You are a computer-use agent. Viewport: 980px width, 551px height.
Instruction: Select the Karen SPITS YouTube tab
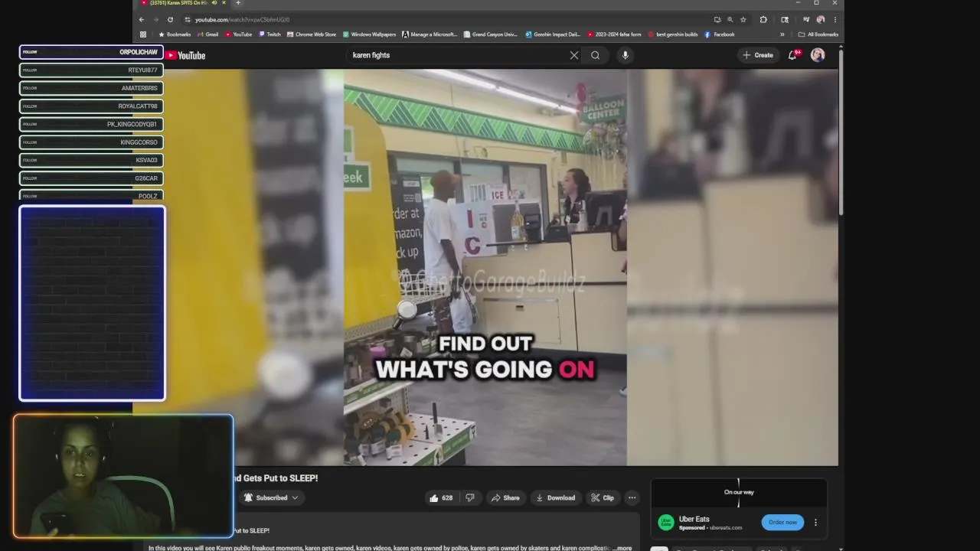click(x=182, y=3)
